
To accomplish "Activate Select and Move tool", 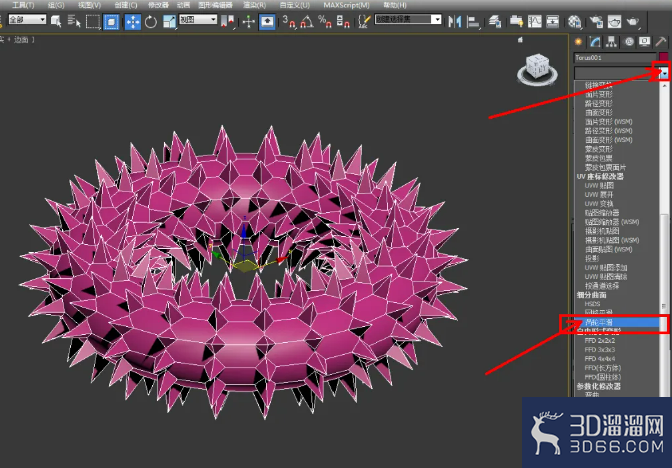I will pyautogui.click(x=132, y=21).
